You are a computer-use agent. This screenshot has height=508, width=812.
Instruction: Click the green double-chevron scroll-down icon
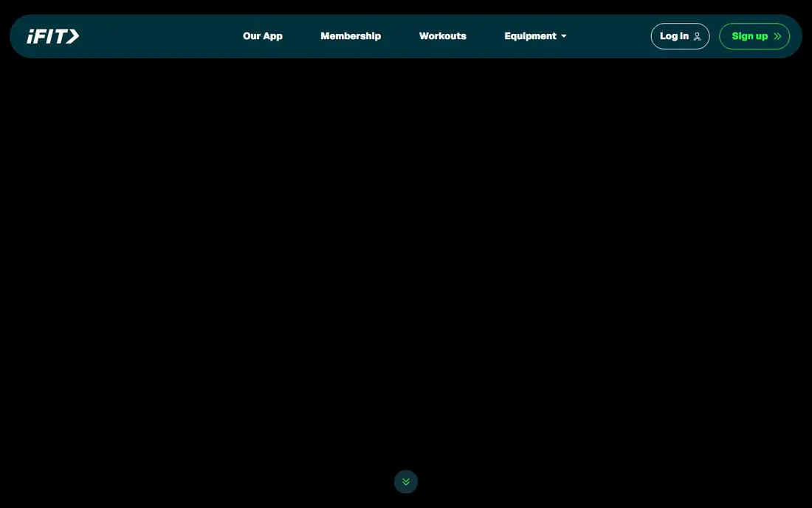coord(406,481)
